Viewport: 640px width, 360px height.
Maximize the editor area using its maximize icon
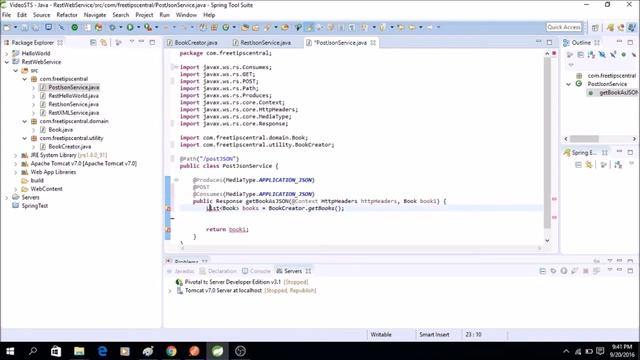549,42
